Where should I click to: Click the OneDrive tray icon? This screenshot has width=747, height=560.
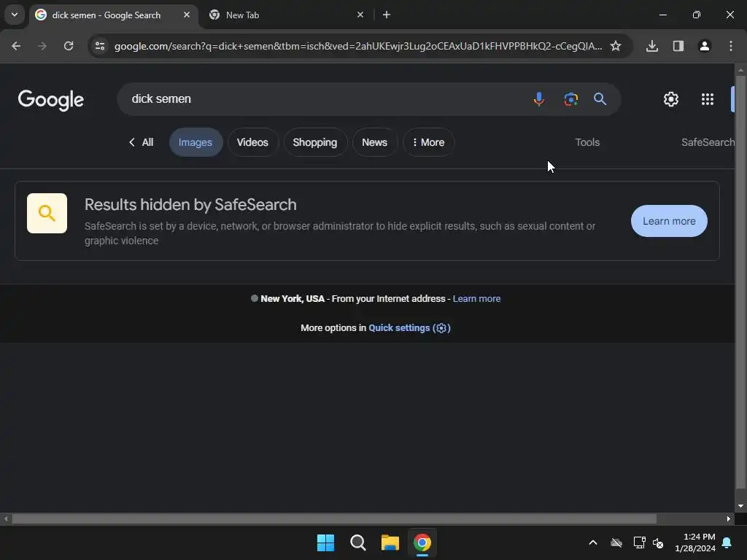(616, 542)
